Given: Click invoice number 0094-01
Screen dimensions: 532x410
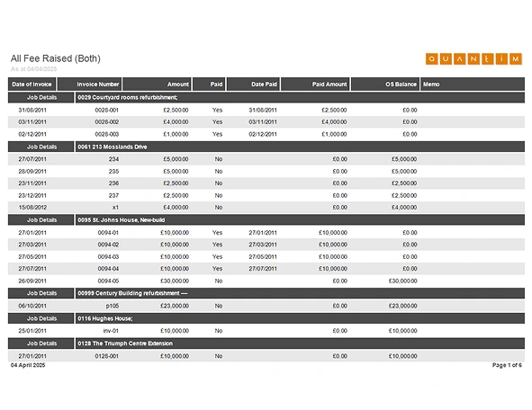Looking at the screenshot, I should tap(108, 233).
